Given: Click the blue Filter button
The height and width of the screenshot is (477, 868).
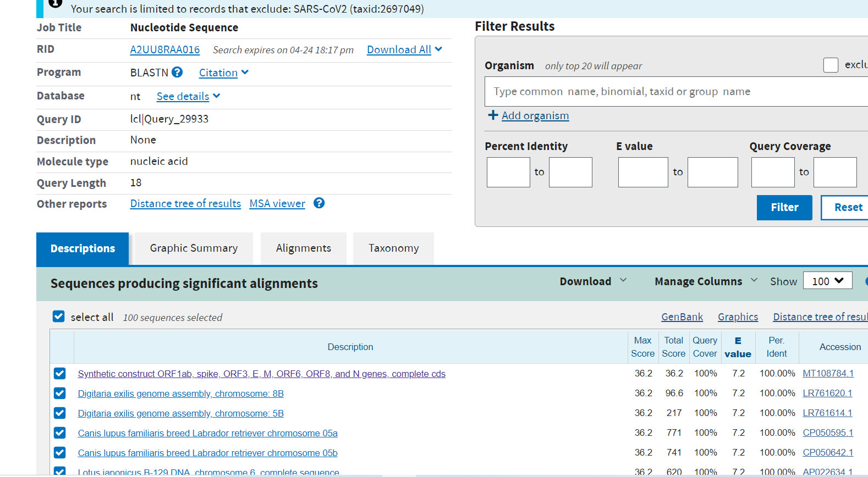Looking at the screenshot, I should coord(784,208).
